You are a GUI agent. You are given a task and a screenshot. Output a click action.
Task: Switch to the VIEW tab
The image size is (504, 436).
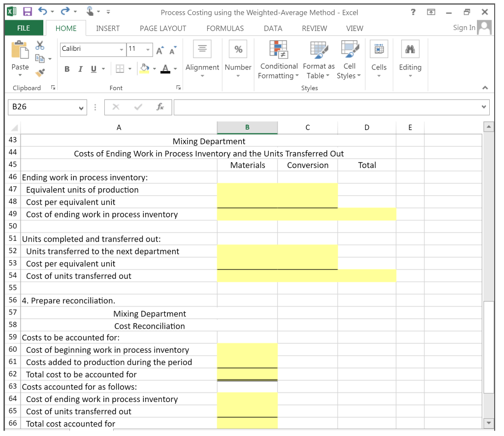354,28
